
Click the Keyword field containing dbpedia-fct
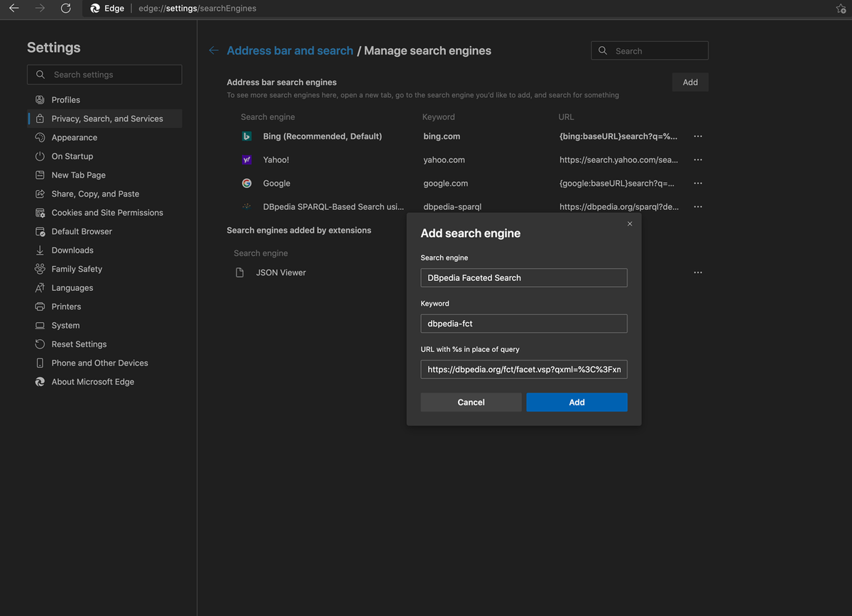(524, 324)
